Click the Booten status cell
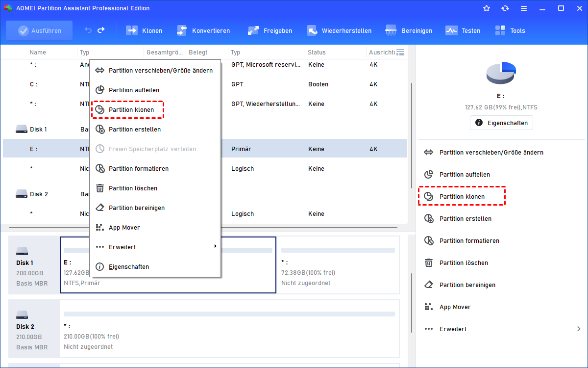The image size is (588, 368). click(318, 84)
